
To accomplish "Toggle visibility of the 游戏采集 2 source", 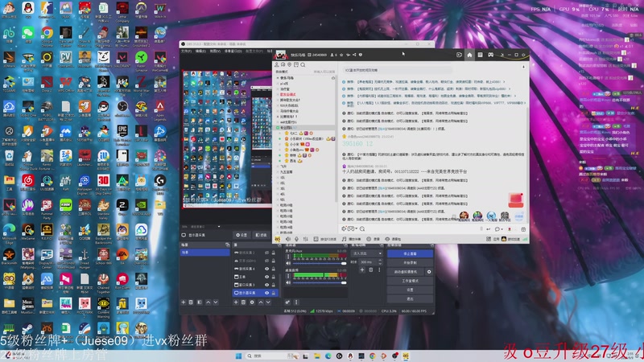I will point(266,253).
